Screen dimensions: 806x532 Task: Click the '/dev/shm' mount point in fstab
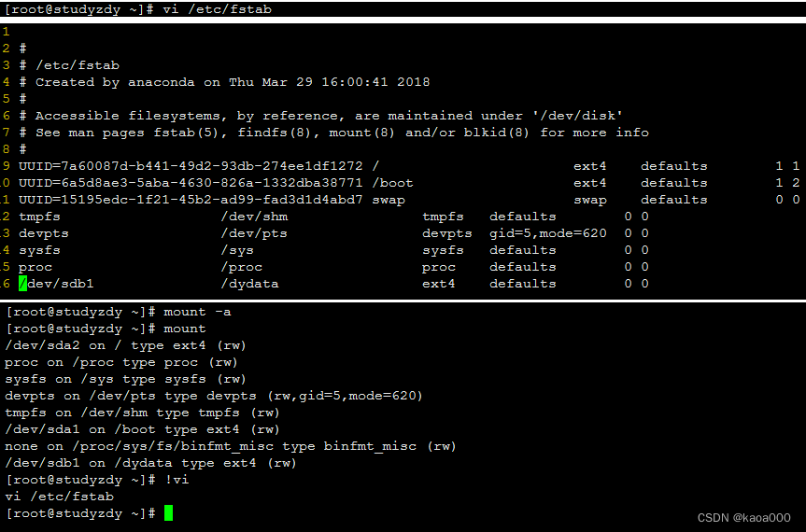254,217
